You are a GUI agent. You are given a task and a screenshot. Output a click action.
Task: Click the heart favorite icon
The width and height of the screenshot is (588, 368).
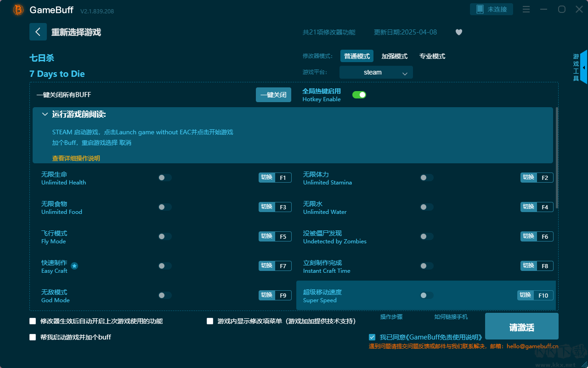pos(458,32)
